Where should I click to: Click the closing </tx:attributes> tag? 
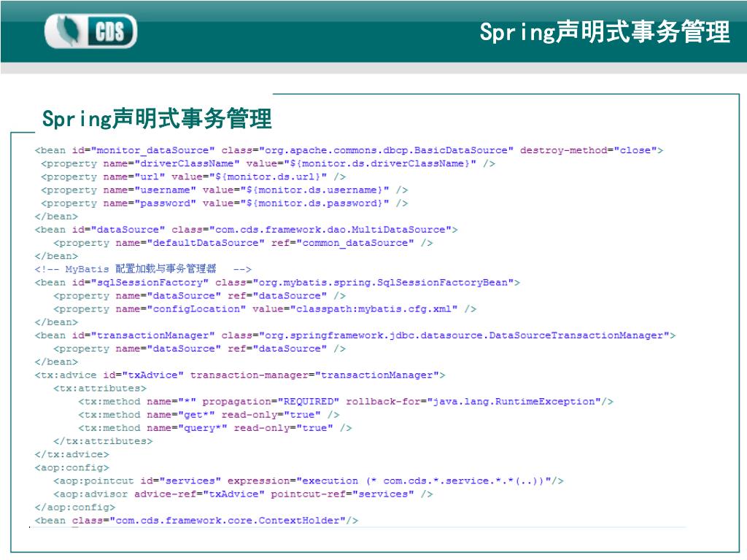click(103, 441)
